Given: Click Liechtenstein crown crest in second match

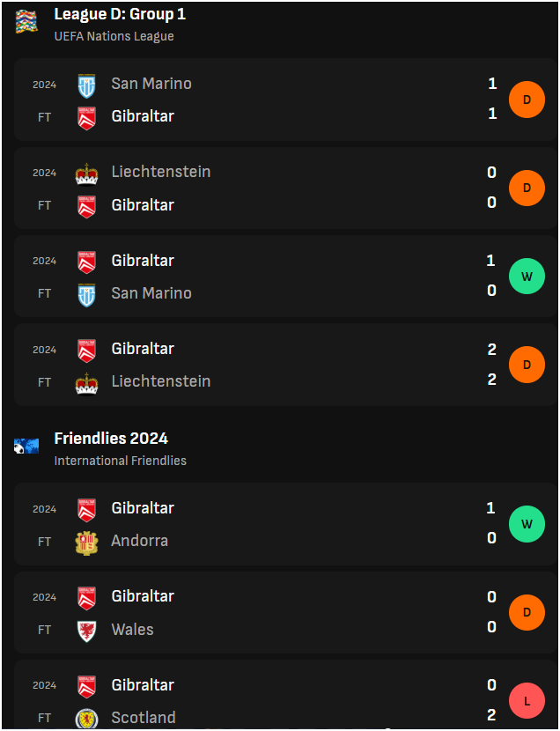Looking at the screenshot, I should [86, 174].
